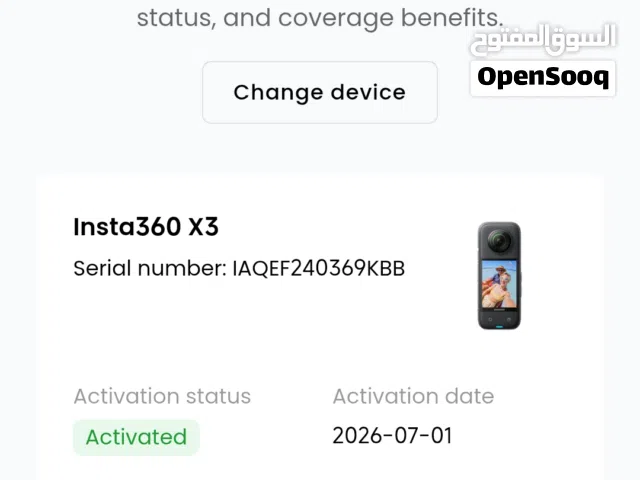Click the small buttons under the camera screen
640x480 pixels.
tap(499, 319)
